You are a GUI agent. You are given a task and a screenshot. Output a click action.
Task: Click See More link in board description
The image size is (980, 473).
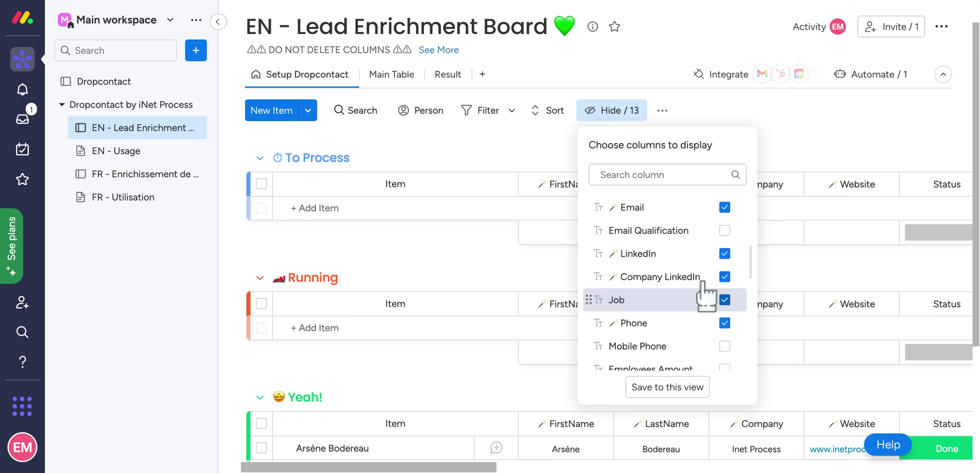coord(438,50)
